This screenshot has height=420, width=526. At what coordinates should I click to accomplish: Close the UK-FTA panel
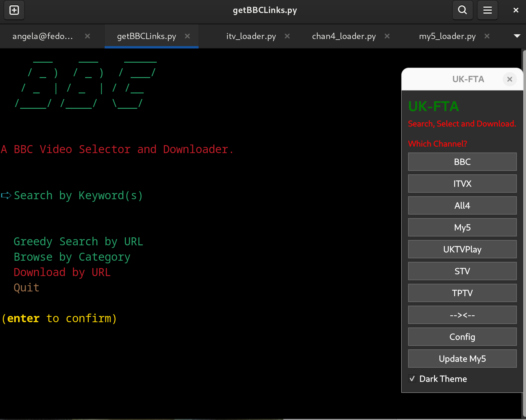(510, 79)
